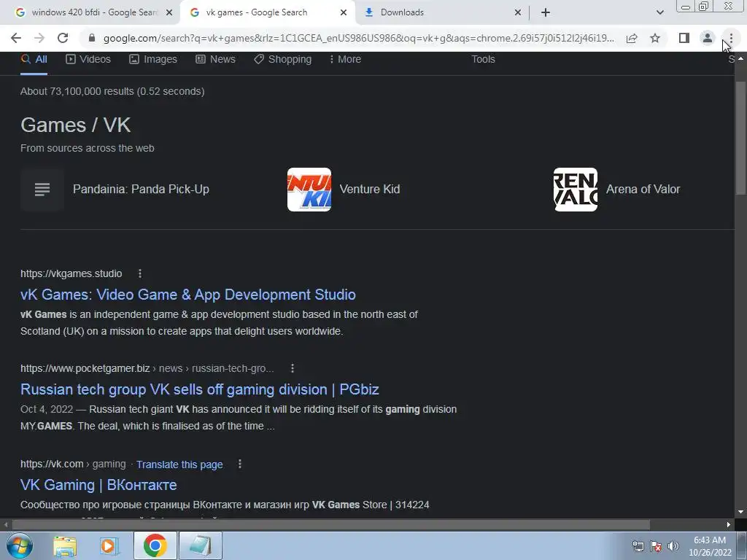Viewport: 747px width, 560px height.
Task: Select the vk games Google Search tab
Action: point(267,12)
